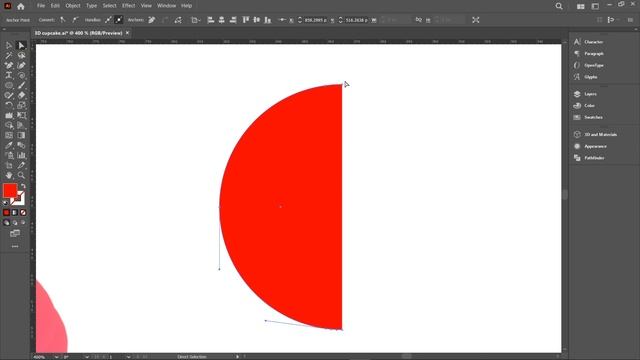Set paint mode to None

(x=23, y=213)
